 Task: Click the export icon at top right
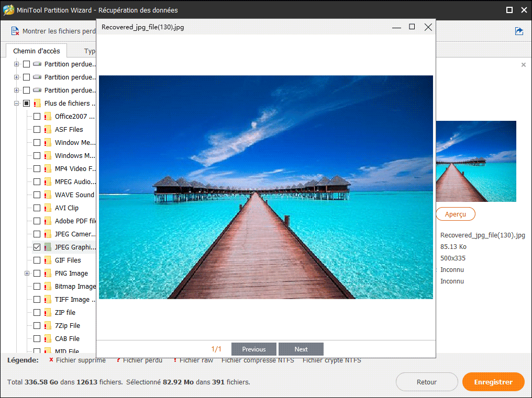click(519, 31)
